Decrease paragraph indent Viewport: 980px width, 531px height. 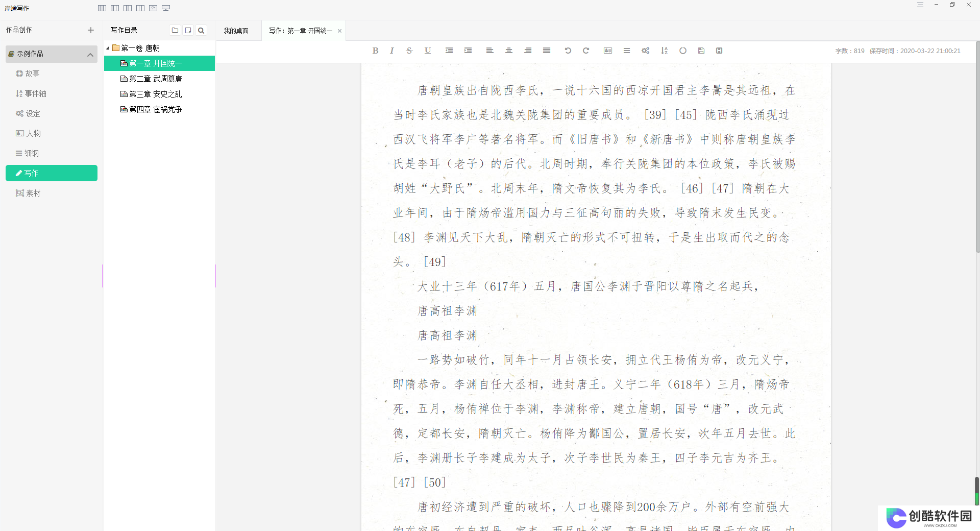tap(449, 51)
